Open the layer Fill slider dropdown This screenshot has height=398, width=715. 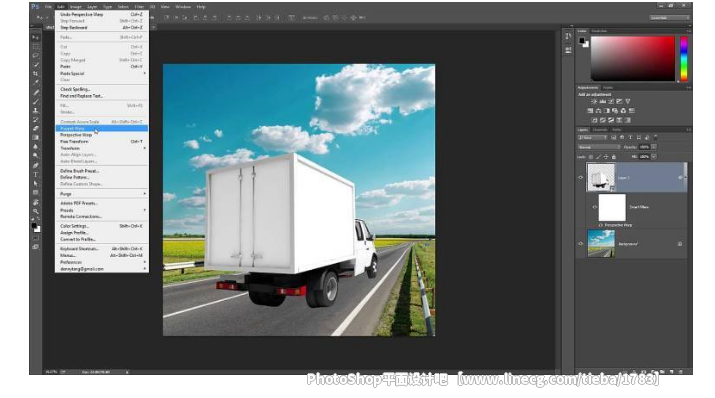(654, 156)
